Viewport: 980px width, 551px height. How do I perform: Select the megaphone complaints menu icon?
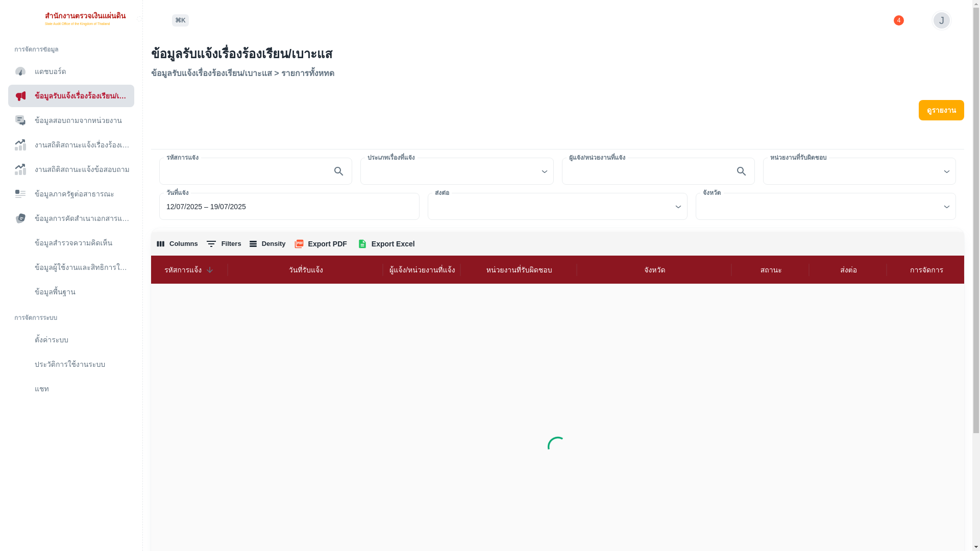tap(20, 96)
